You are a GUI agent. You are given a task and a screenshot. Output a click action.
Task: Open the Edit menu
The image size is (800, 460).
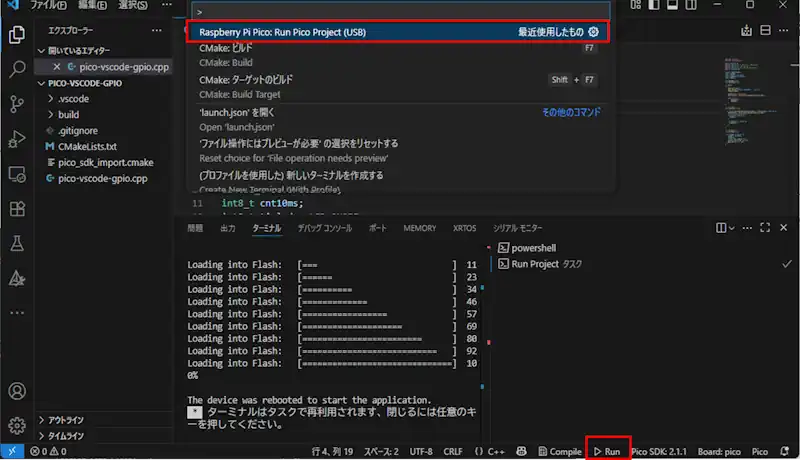pyautogui.click(x=92, y=5)
